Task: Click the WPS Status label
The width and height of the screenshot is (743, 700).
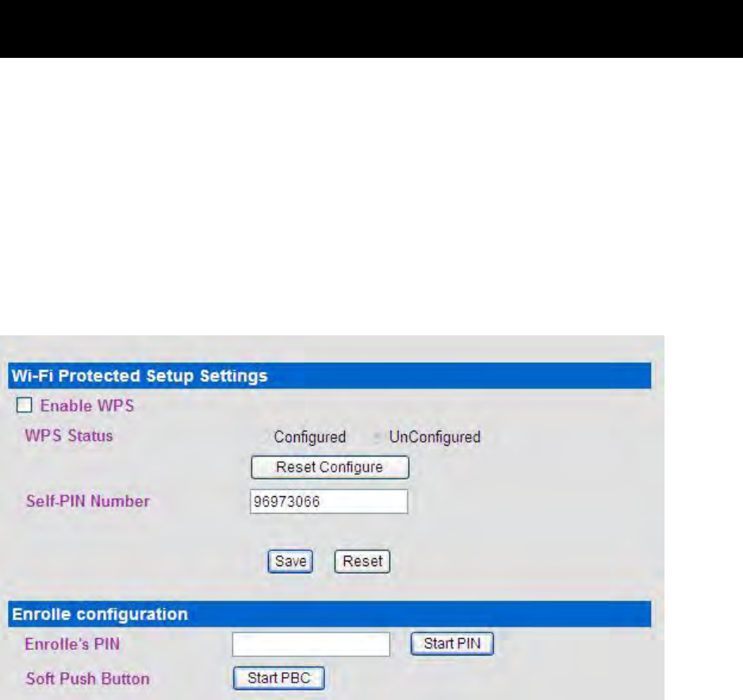Action: pyautogui.click(x=69, y=436)
